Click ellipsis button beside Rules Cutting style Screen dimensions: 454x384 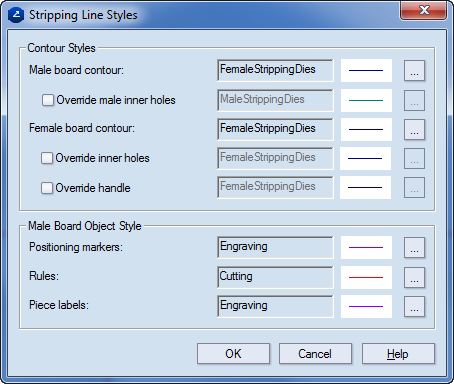pos(414,277)
